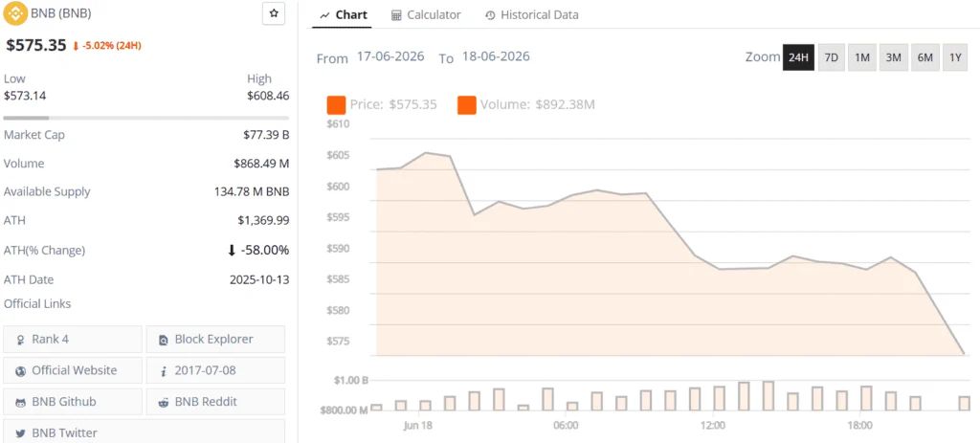
Task: Click the Historical Data clock icon
Action: click(x=491, y=15)
